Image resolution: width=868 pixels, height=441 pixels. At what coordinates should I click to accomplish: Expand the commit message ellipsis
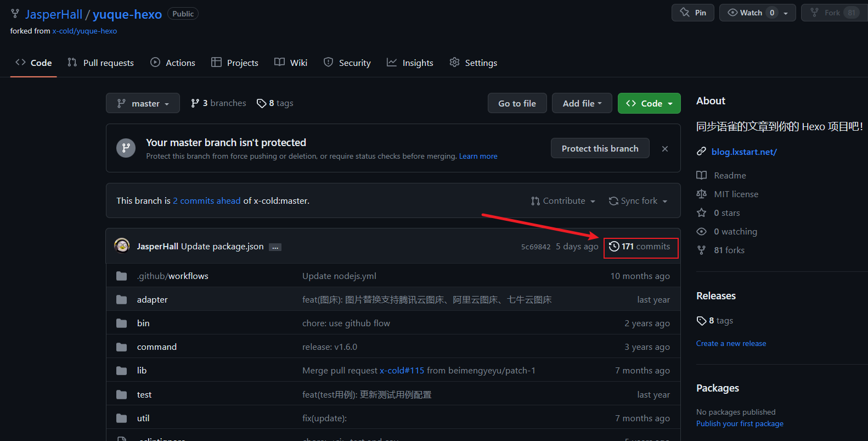275,247
